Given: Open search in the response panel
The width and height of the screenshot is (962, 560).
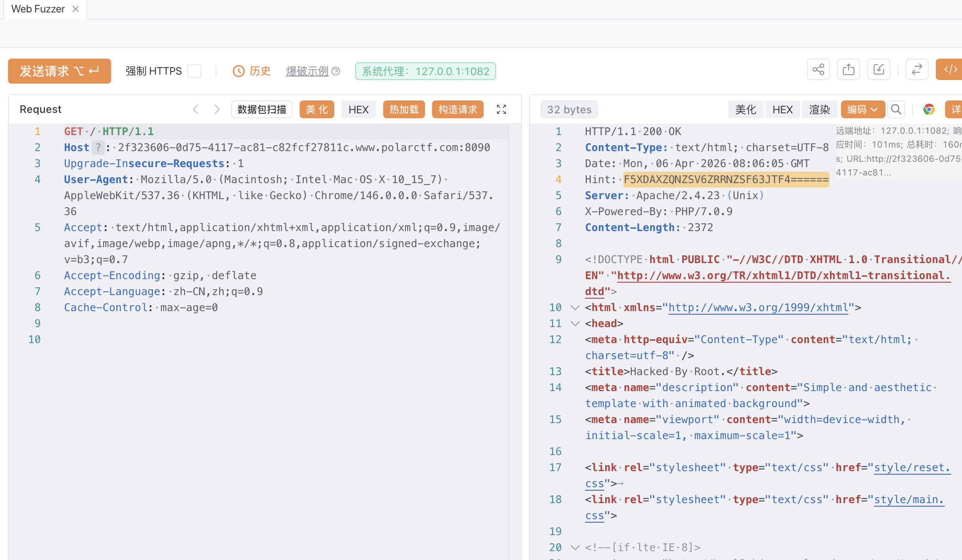Looking at the screenshot, I should point(896,109).
